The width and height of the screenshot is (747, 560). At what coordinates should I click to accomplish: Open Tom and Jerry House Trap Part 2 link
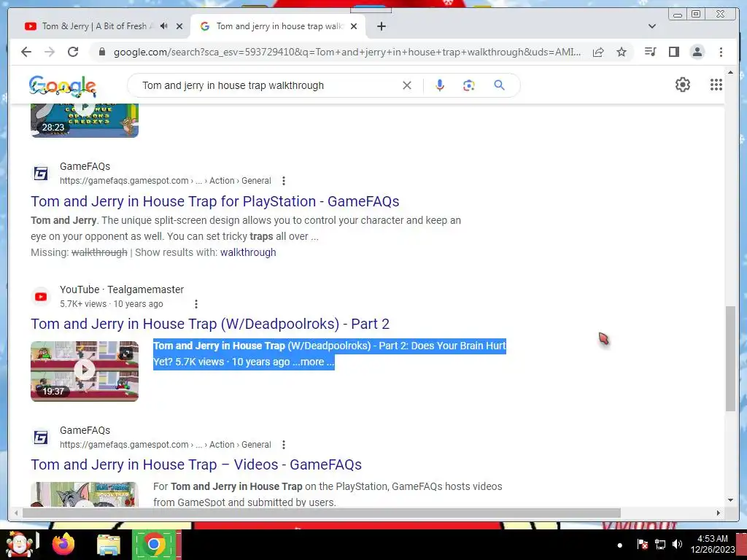click(x=210, y=324)
